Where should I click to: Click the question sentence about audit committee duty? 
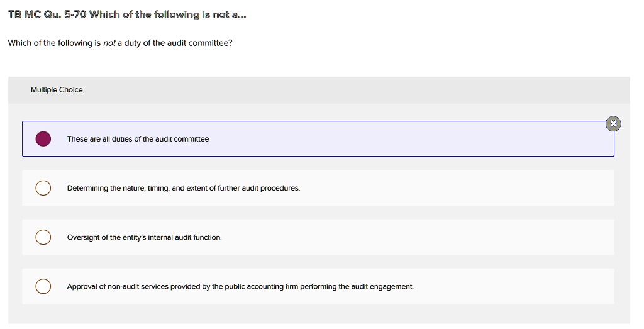pyautogui.click(x=120, y=43)
